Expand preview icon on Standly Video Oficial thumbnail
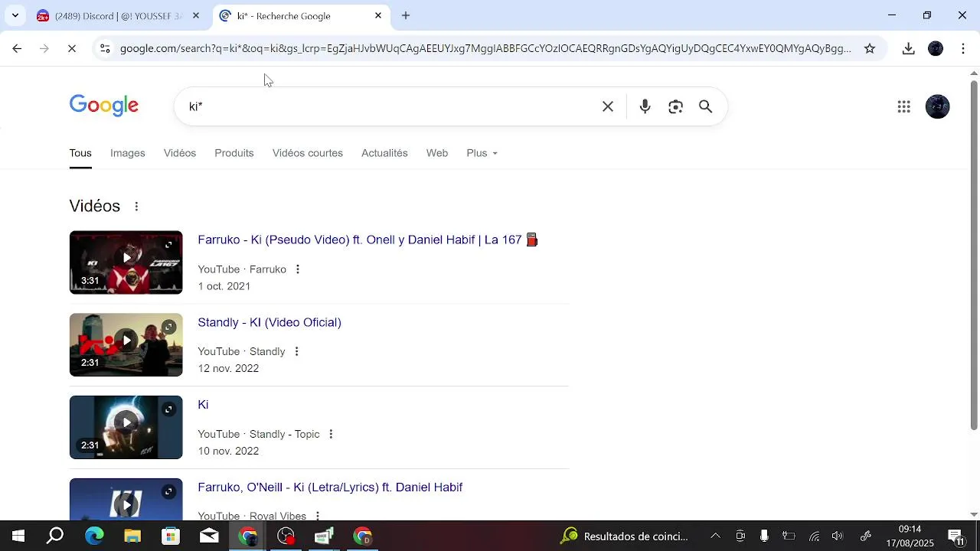Image resolution: width=980 pixels, height=551 pixels. [x=168, y=328]
